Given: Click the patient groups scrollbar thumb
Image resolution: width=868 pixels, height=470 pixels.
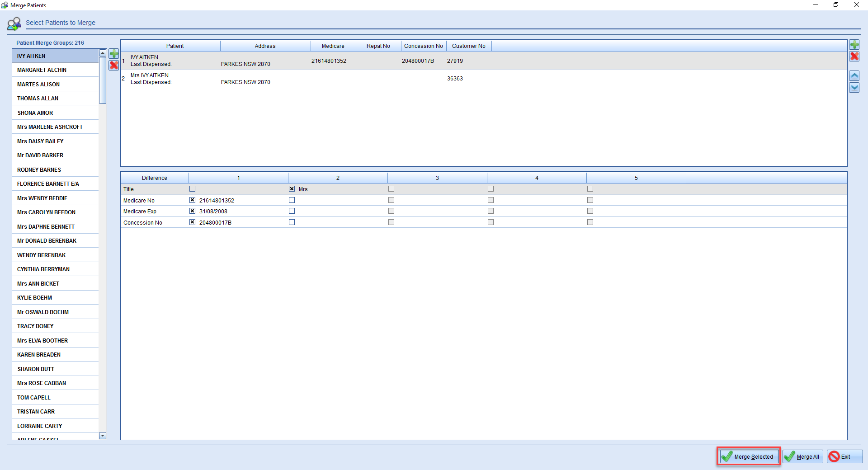Looking at the screenshot, I should (x=103, y=80).
